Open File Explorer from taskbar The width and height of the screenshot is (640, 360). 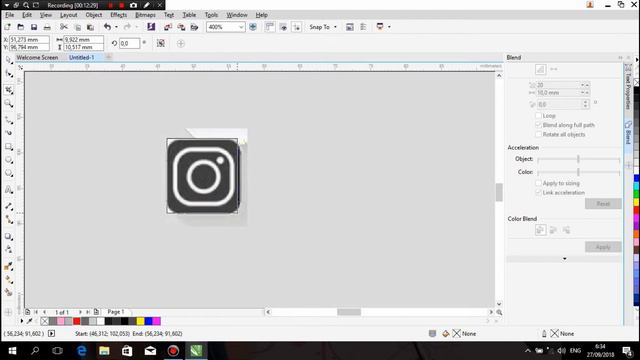[104, 351]
